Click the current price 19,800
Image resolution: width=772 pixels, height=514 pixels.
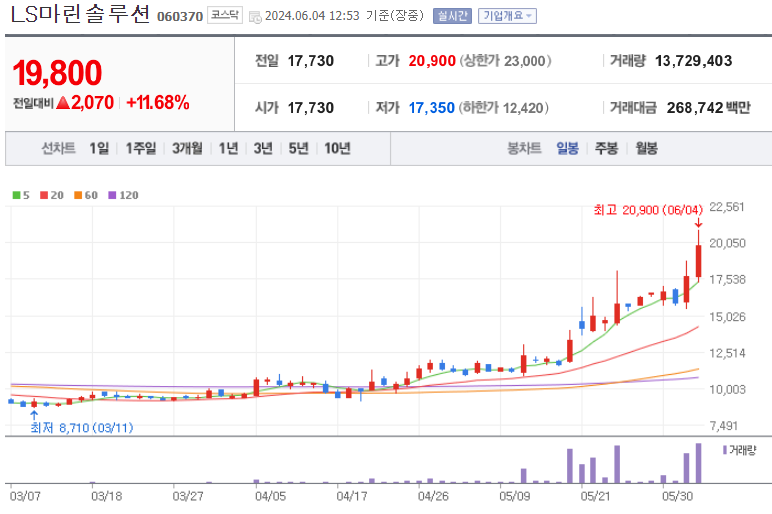[x=57, y=73]
